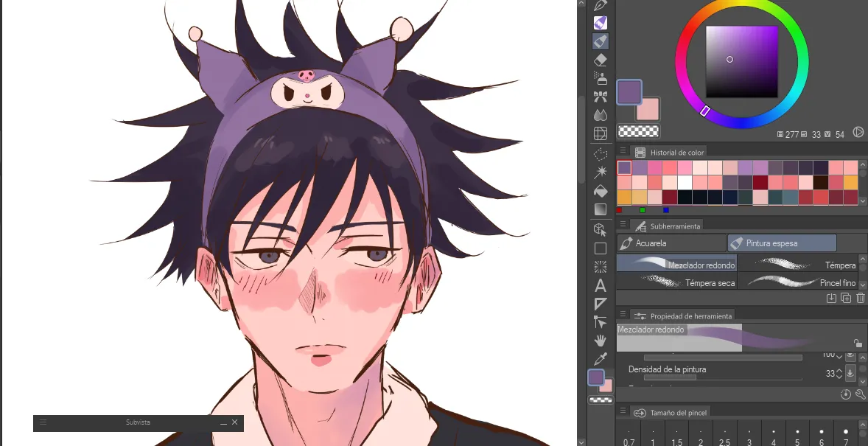Select the saturated lines burst tool
Screen dimensions: 868x446
pos(600,267)
